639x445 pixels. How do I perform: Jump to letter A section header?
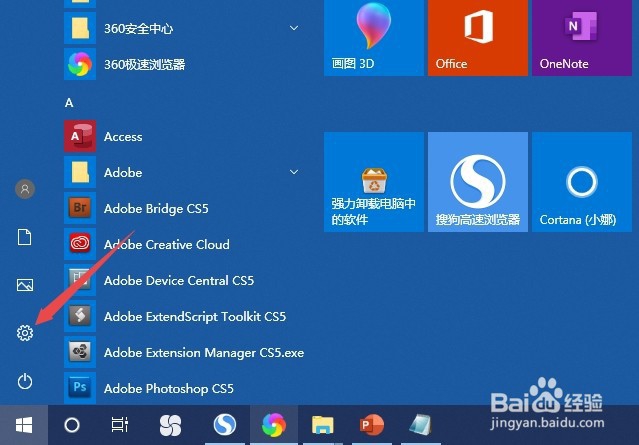pos(69,103)
